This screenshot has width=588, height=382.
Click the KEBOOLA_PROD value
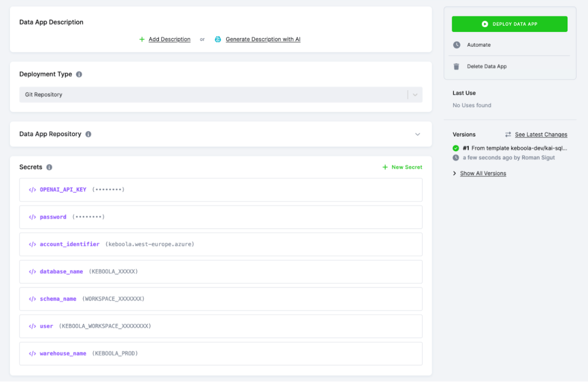115,354
